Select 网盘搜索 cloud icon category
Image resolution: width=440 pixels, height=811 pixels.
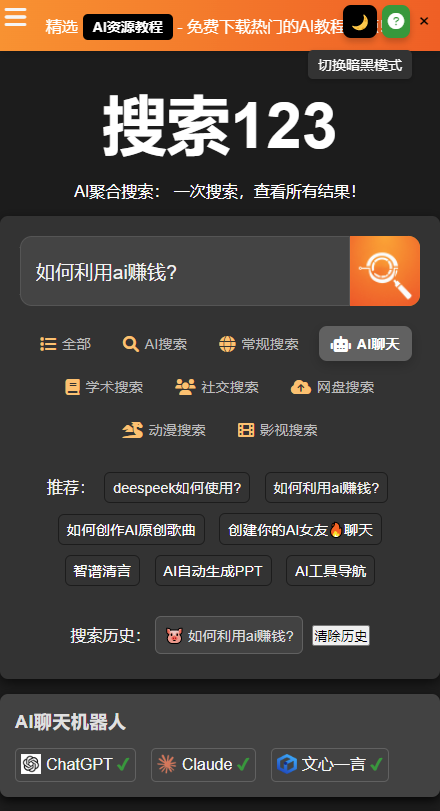332,387
